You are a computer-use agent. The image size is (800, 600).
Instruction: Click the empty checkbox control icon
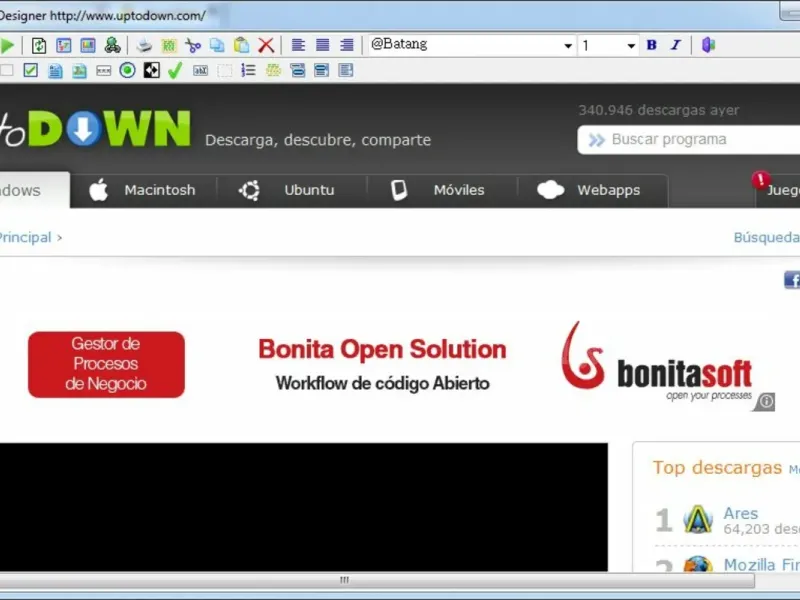(7, 70)
